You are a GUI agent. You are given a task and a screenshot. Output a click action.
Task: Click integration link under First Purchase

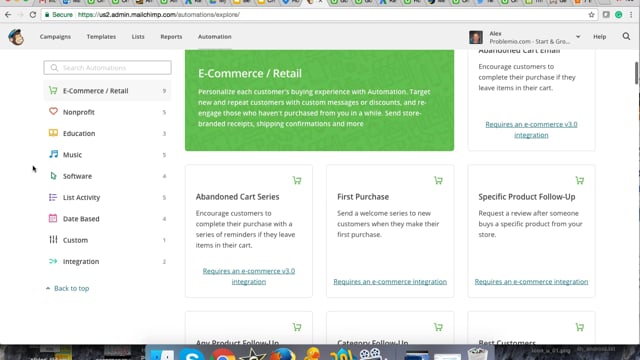tap(390, 282)
